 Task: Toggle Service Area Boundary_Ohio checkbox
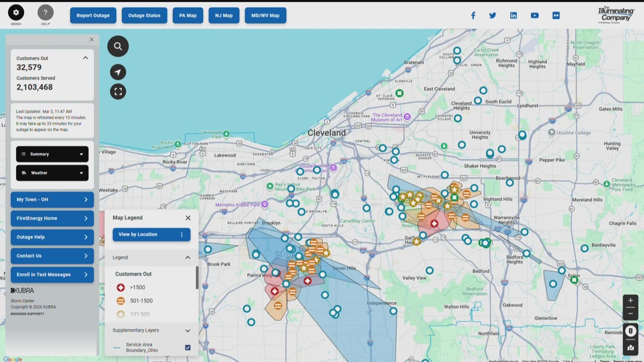[x=188, y=348]
